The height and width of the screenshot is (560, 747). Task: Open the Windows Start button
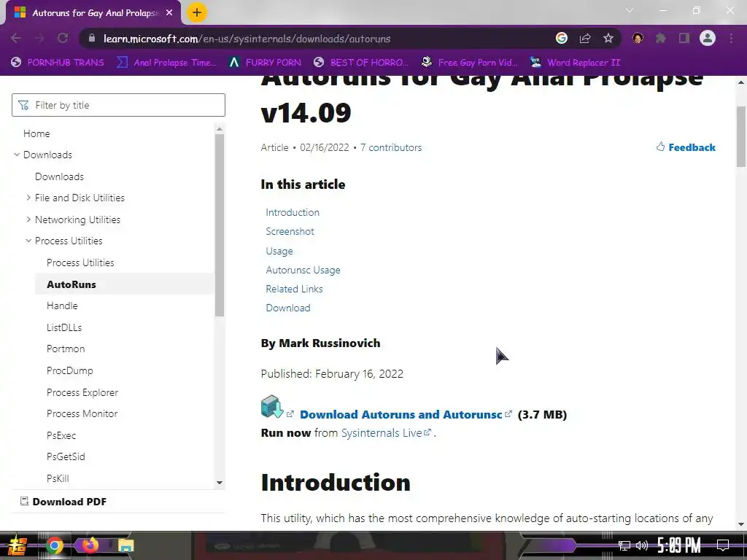[18, 545]
